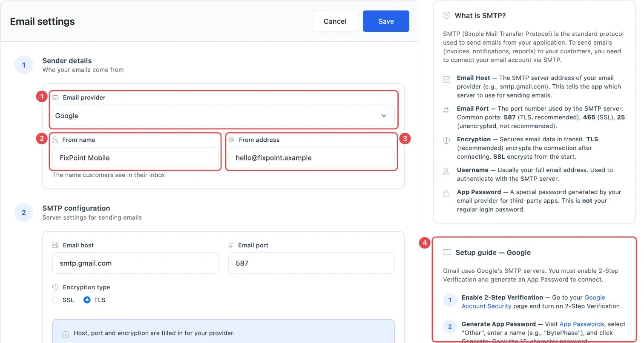Click the Cancel button
644x343 pixels.
335,21
